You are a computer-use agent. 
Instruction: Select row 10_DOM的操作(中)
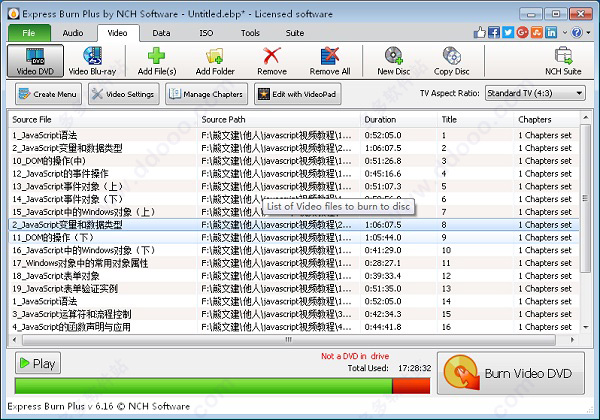tap(294, 161)
